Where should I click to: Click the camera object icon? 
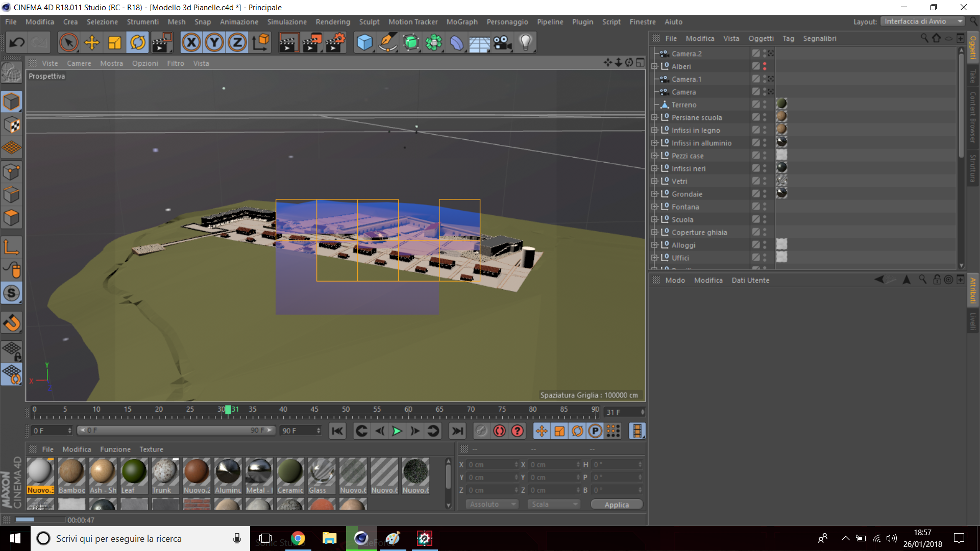tap(502, 42)
